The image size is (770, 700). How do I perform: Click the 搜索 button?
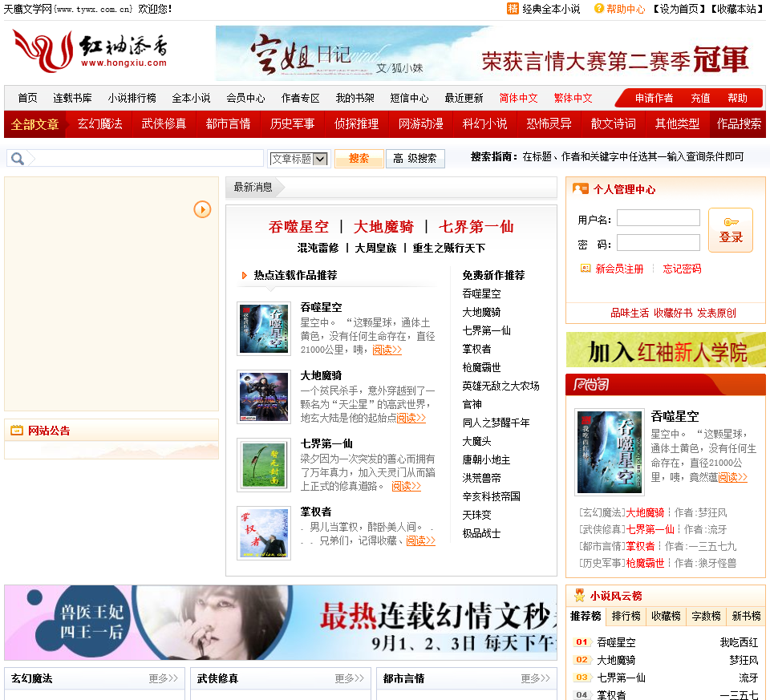359,159
